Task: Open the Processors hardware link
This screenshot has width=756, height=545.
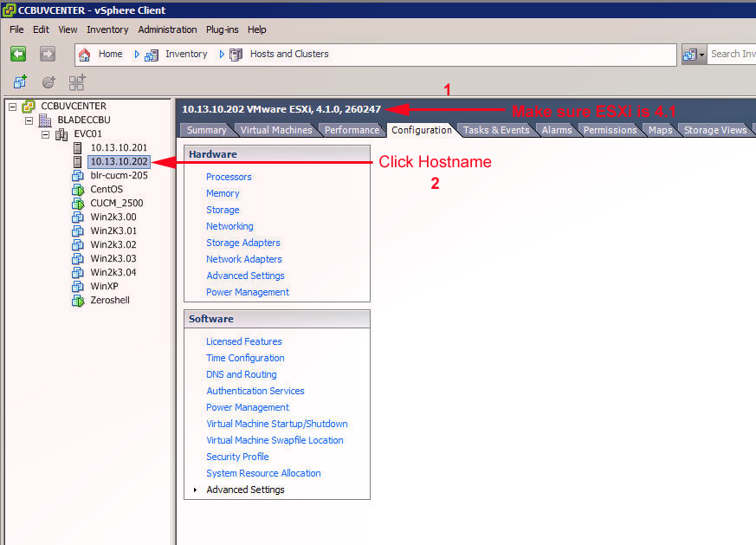Action: 229,177
